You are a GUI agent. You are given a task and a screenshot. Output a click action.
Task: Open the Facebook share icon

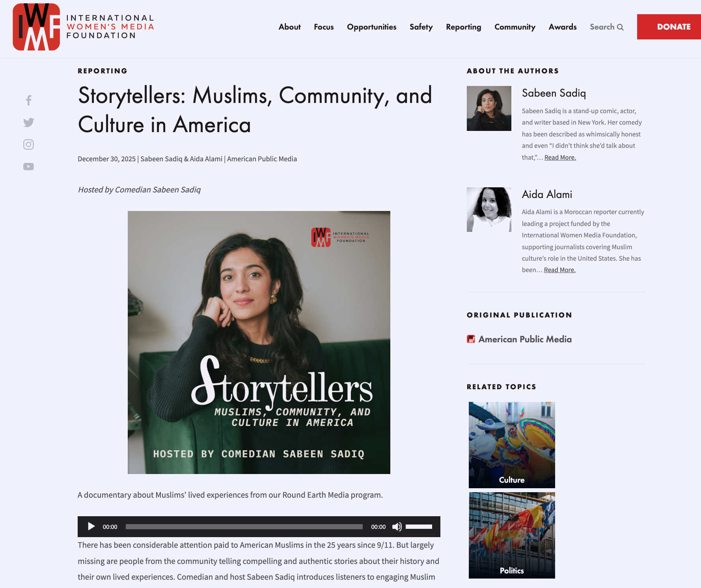(28, 100)
